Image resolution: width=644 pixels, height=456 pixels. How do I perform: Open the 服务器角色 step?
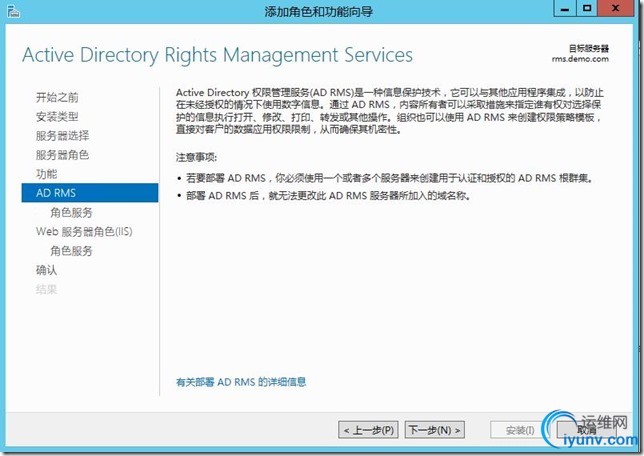click(62, 155)
